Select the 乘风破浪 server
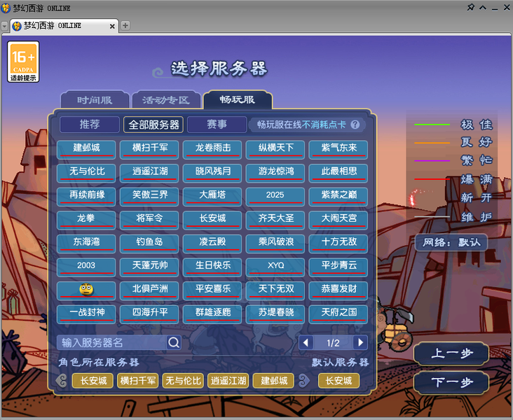This screenshot has height=420, width=513. [x=275, y=244]
